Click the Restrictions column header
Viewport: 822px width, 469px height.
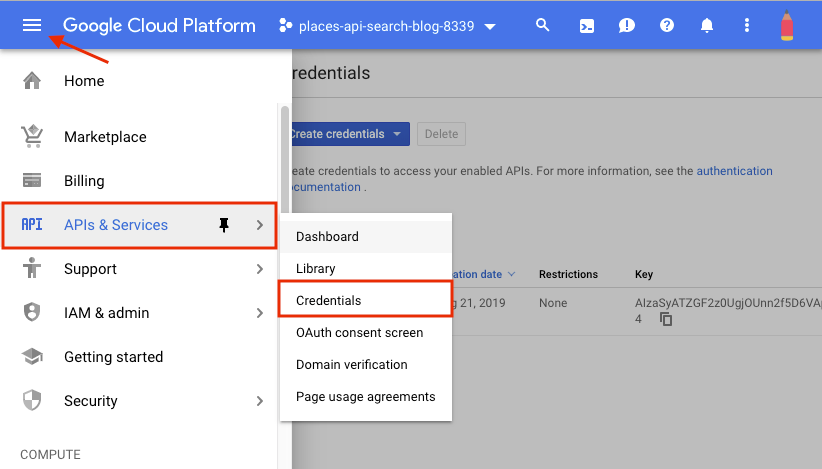tap(568, 274)
